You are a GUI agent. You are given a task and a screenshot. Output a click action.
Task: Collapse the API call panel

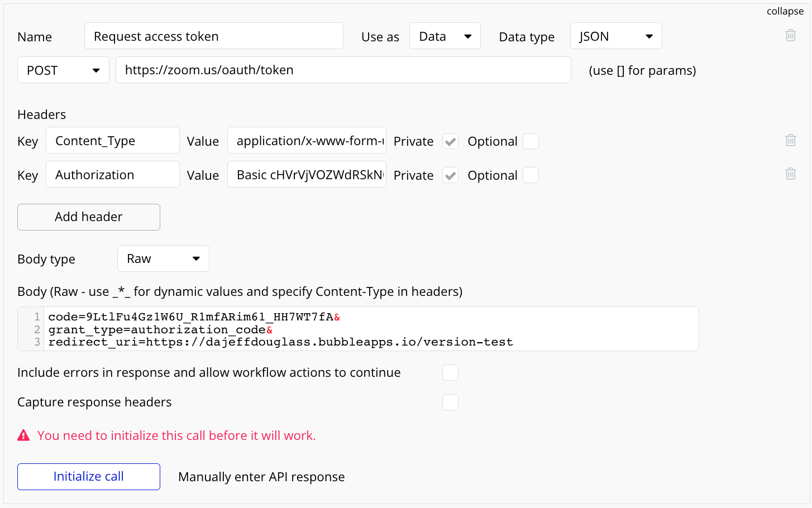785,11
